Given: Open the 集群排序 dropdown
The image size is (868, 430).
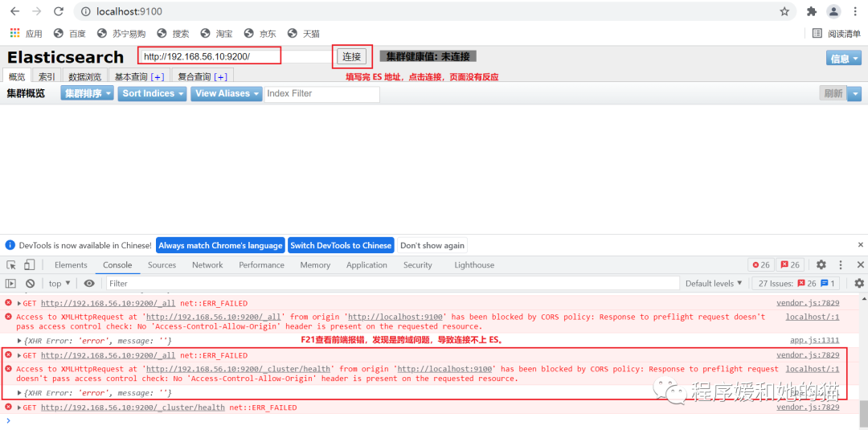Looking at the screenshot, I should (88, 93).
